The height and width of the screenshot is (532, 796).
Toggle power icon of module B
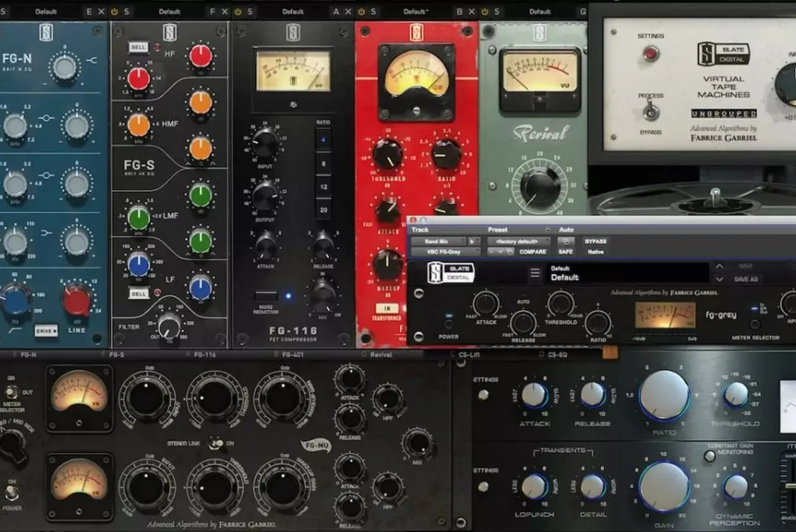tap(485, 11)
